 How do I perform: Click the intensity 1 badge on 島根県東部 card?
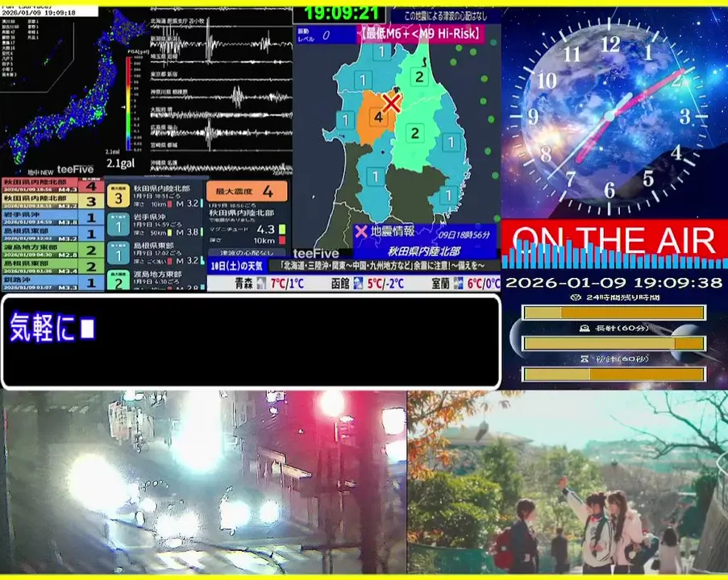pyautogui.click(x=119, y=254)
